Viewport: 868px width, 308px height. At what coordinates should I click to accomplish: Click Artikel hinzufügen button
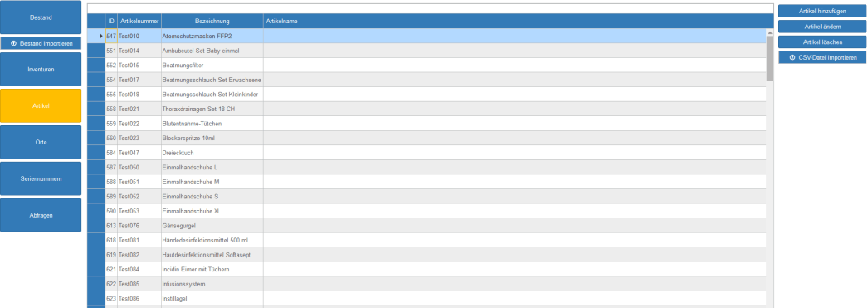822,11
